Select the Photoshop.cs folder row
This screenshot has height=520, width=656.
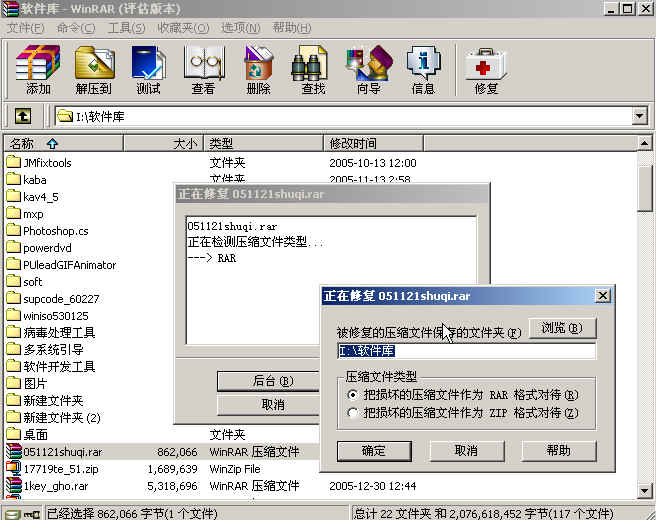(x=56, y=231)
